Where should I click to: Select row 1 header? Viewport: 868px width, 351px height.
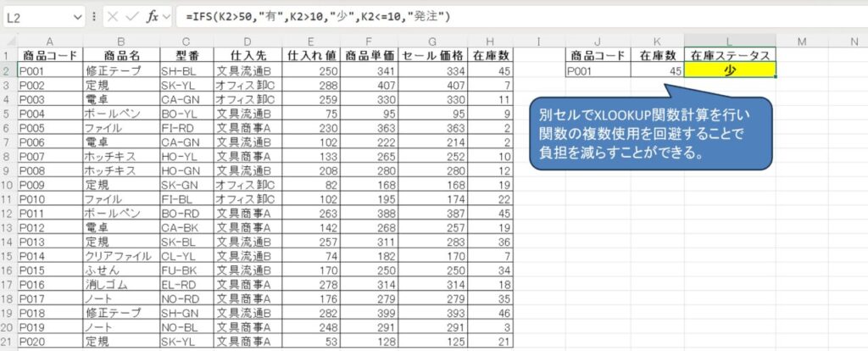click(8, 55)
